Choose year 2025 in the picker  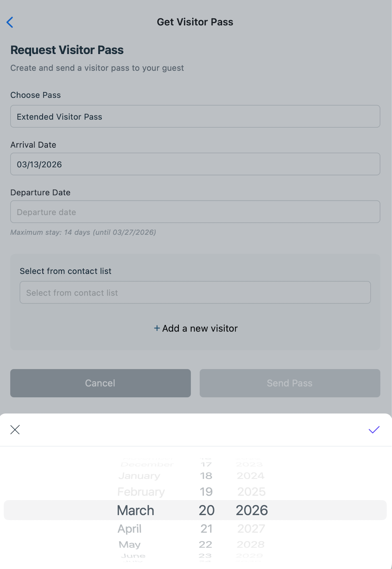(x=251, y=492)
